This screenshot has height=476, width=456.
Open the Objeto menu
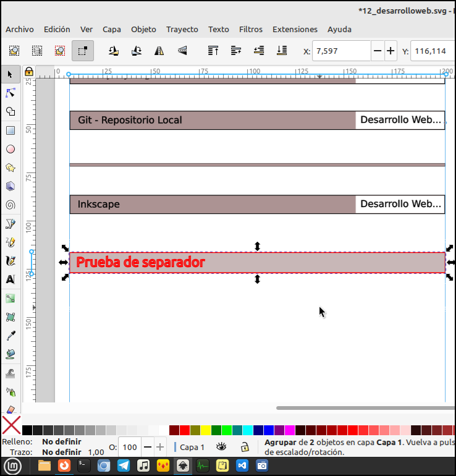tap(143, 30)
